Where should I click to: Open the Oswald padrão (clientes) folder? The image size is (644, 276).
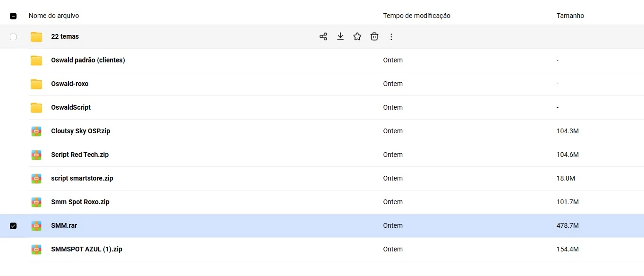click(x=88, y=60)
